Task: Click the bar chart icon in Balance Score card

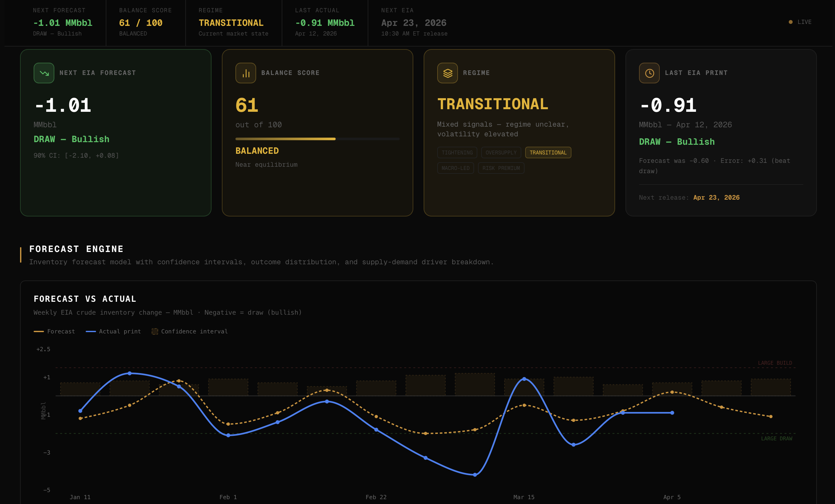Action: pyautogui.click(x=246, y=73)
